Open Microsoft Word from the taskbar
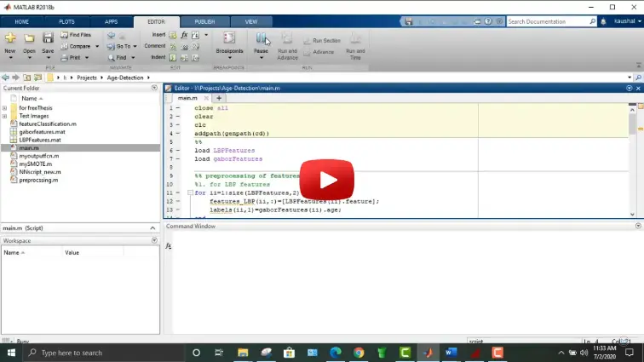Image resolution: width=644 pixels, height=362 pixels. tap(451, 352)
